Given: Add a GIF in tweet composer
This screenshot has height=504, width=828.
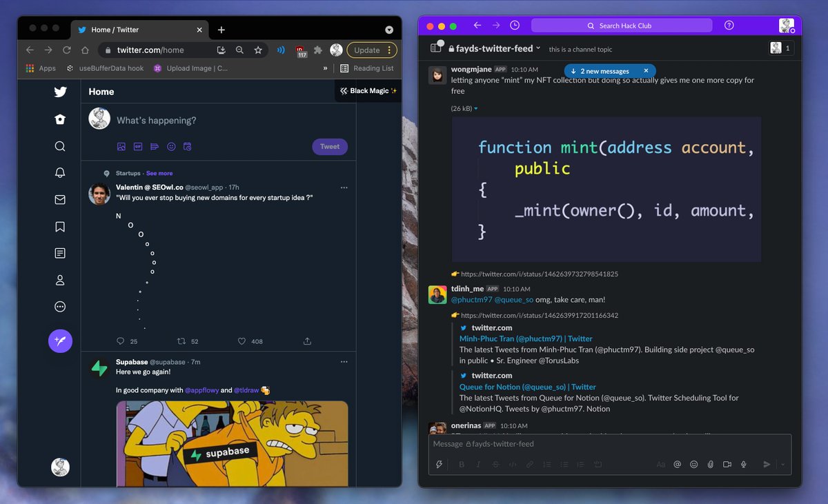Looking at the screenshot, I should click(x=138, y=147).
